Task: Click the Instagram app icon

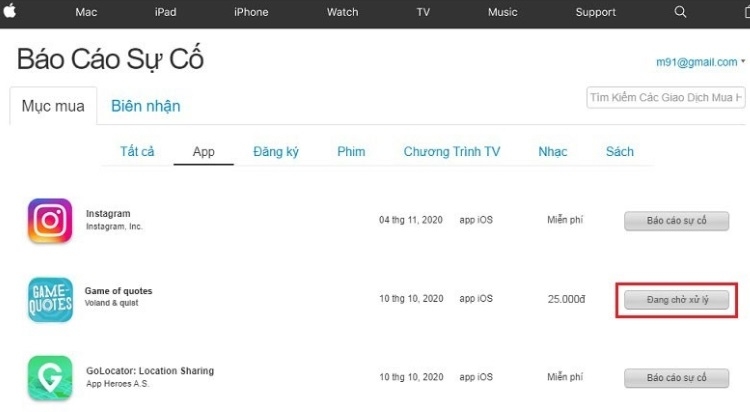Action: coord(50,221)
